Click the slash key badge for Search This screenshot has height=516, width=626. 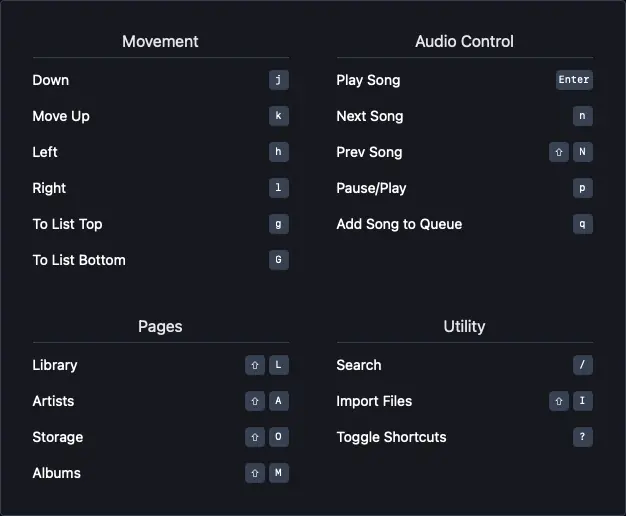coord(582,365)
